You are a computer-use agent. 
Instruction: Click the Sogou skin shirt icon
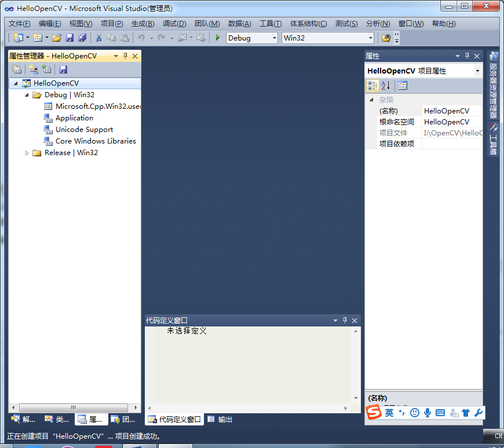coord(466,413)
